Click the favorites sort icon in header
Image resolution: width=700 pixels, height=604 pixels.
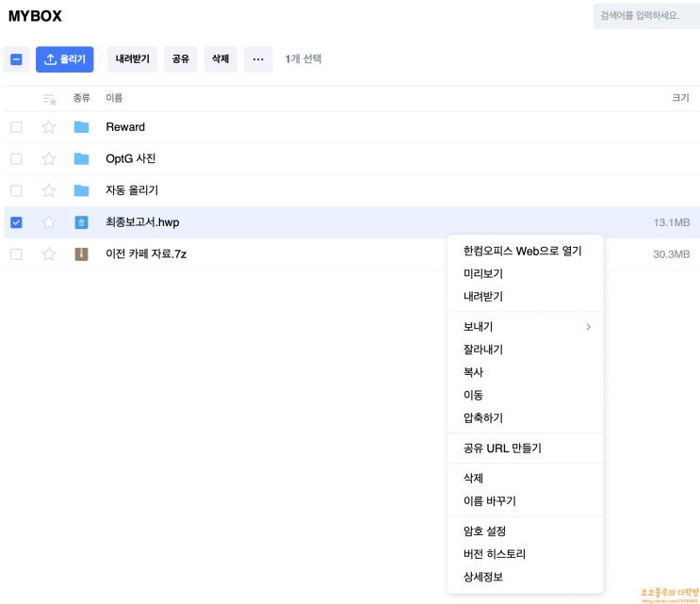point(50,98)
